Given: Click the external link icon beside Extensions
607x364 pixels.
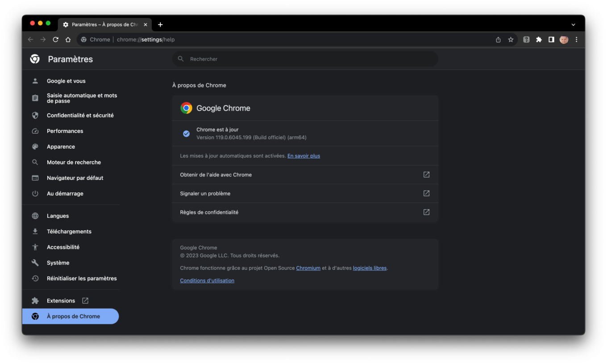Looking at the screenshot, I should pyautogui.click(x=85, y=301).
